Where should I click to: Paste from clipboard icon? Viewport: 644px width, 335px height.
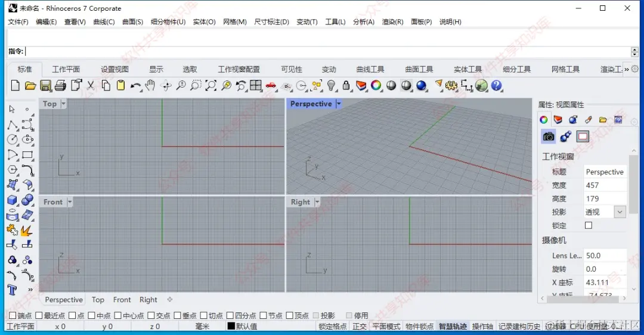coord(120,85)
